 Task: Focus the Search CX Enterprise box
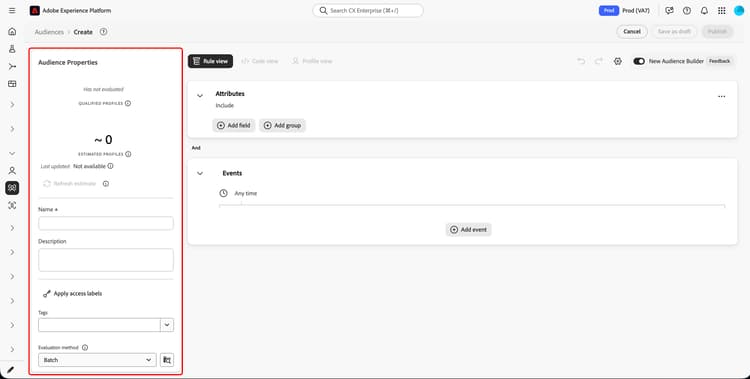tap(368, 11)
